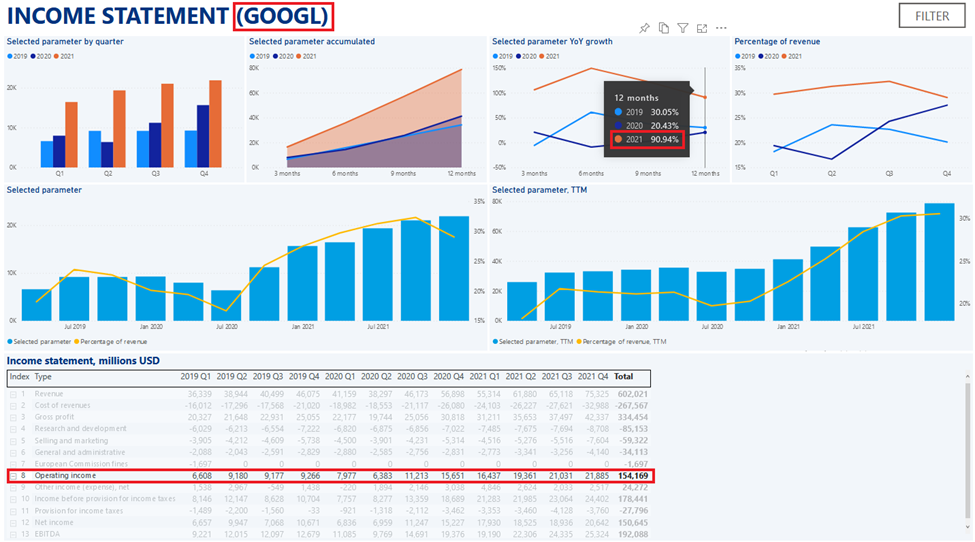Check the Revenue row checkbox
The image size is (975, 542).
(x=13, y=394)
